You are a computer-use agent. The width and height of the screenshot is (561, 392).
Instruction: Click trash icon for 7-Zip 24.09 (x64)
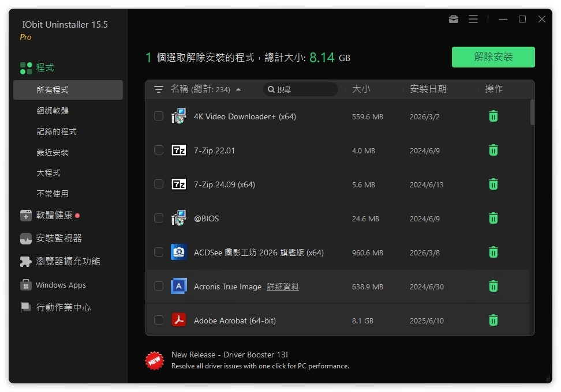point(493,184)
